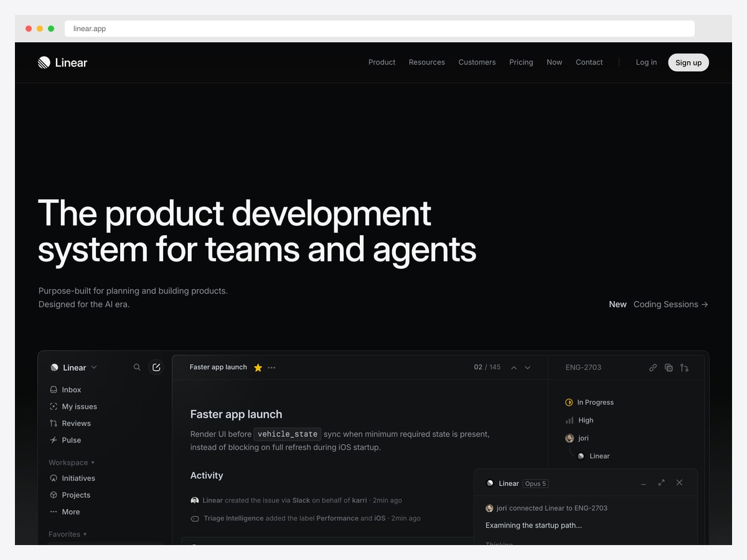The width and height of the screenshot is (747, 560).
Task: Click the Linear avatar in agent panel header
Action: (x=490, y=483)
